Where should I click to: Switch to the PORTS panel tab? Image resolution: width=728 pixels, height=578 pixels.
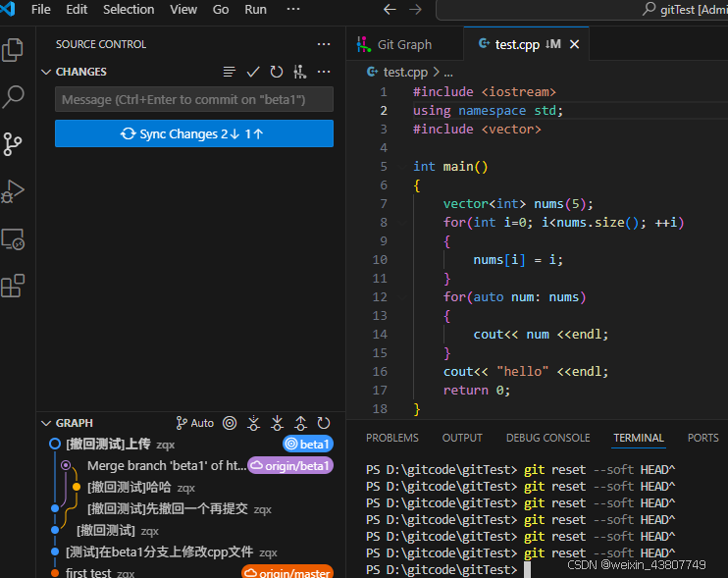[x=702, y=438]
